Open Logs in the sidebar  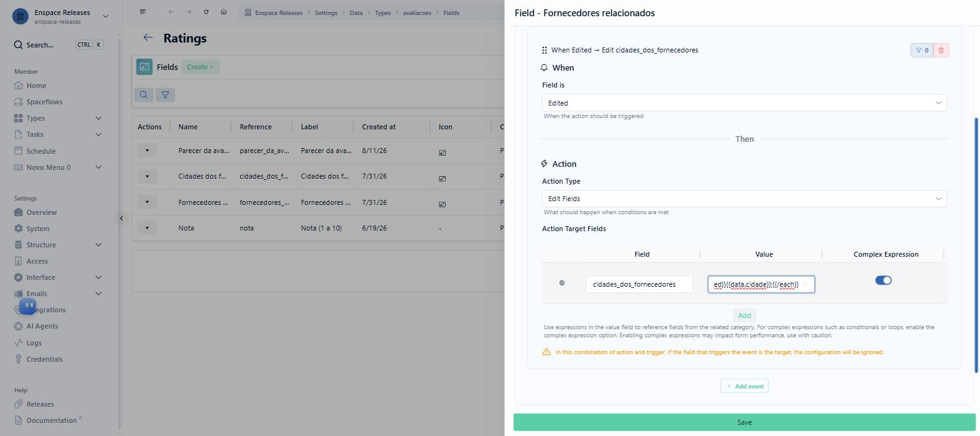tap(34, 343)
